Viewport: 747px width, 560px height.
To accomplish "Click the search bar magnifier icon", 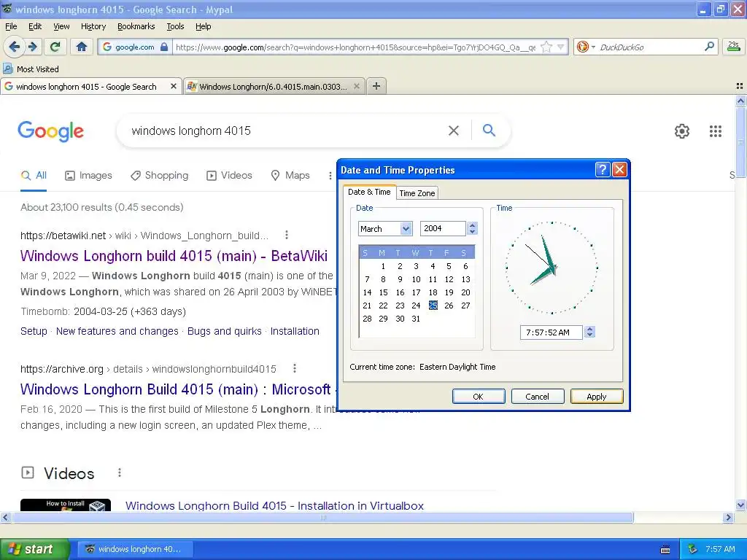I will [709, 47].
